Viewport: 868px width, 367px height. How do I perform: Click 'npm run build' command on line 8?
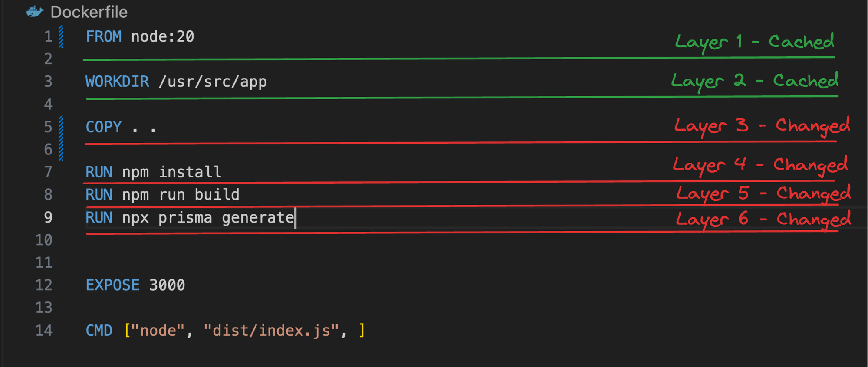pos(181,195)
